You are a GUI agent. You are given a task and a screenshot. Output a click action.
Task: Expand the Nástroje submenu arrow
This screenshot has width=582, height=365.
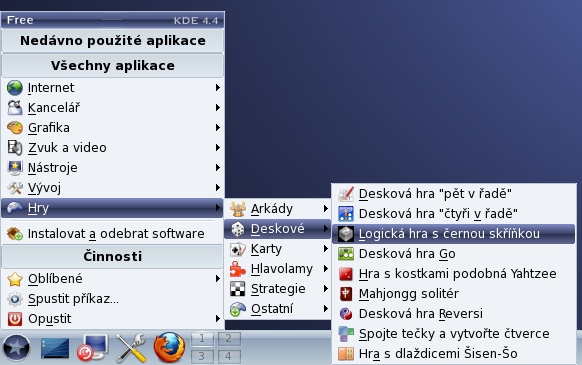pyautogui.click(x=218, y=168)
